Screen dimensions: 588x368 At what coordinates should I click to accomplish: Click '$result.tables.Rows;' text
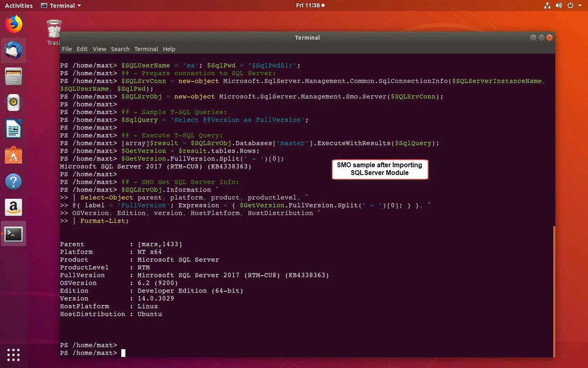tap(219, 151)
